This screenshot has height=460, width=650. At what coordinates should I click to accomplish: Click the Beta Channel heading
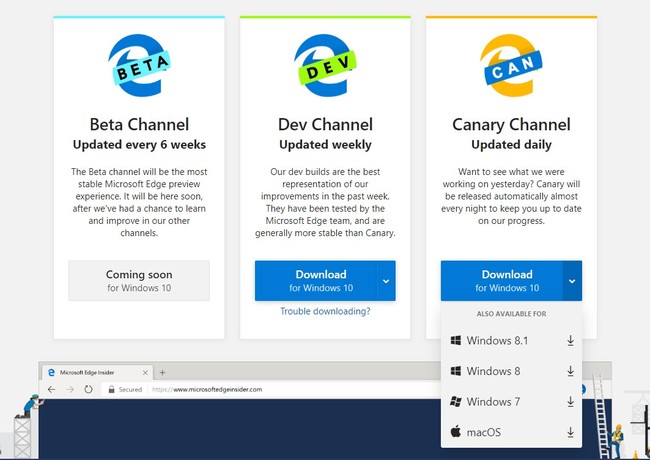coord(139,124)
